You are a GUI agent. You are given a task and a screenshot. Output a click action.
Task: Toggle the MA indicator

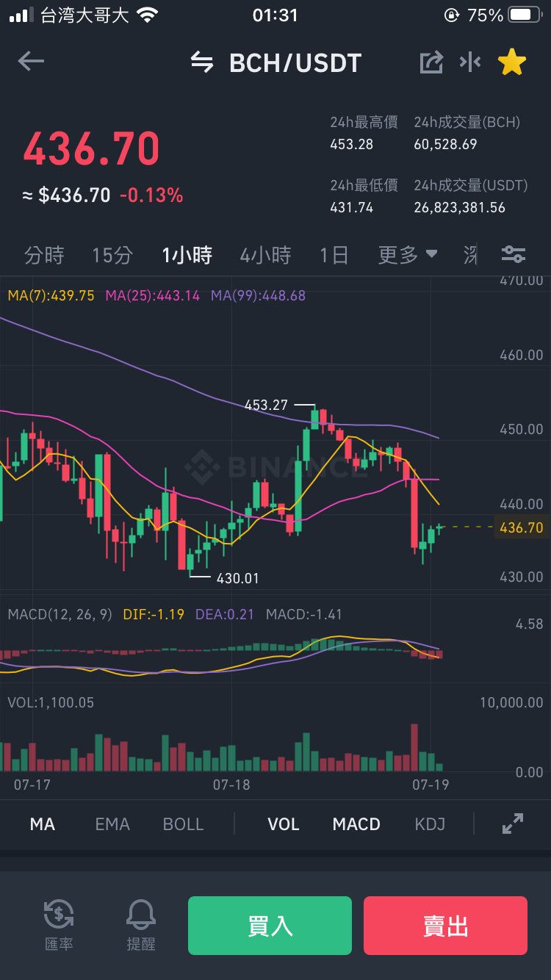[43, 824]
